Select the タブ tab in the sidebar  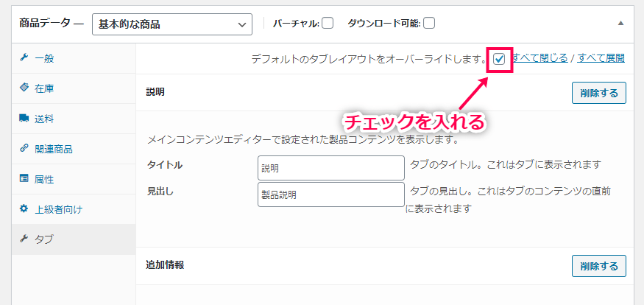tap(74, 239)
